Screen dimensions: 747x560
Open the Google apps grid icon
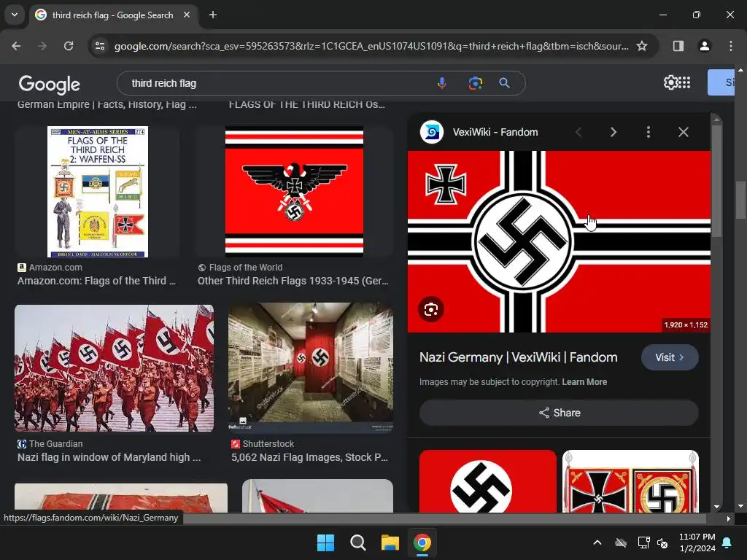coord(684,82)
